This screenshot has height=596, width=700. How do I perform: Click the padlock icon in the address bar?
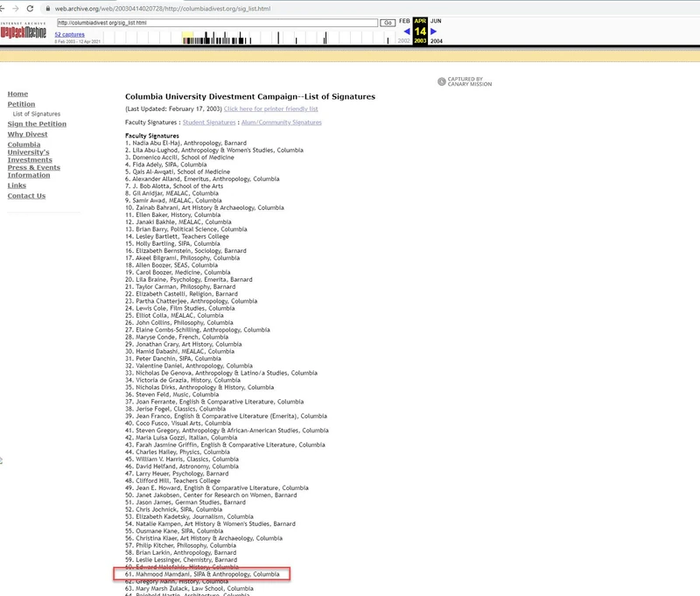48,9
